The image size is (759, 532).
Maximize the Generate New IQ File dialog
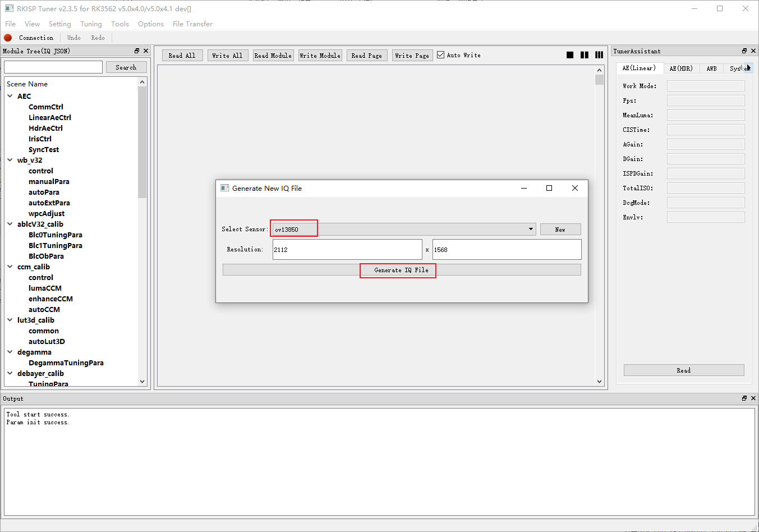[549, 188]
